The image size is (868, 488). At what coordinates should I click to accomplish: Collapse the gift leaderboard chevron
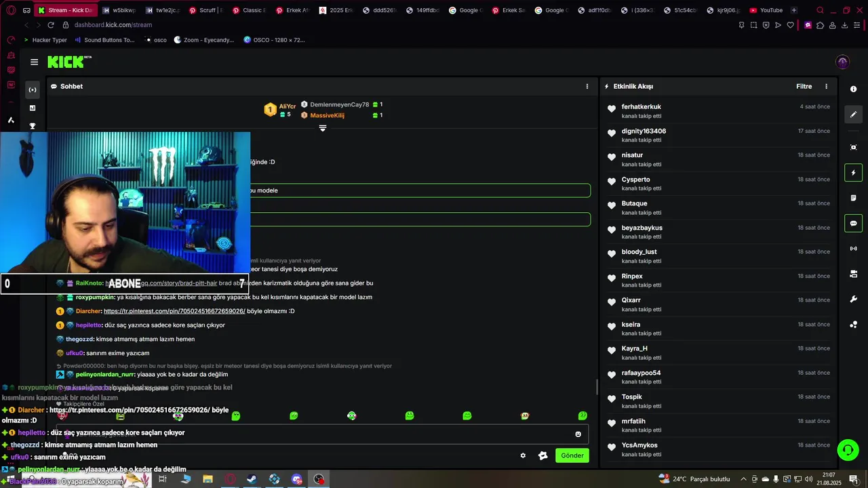323,128
